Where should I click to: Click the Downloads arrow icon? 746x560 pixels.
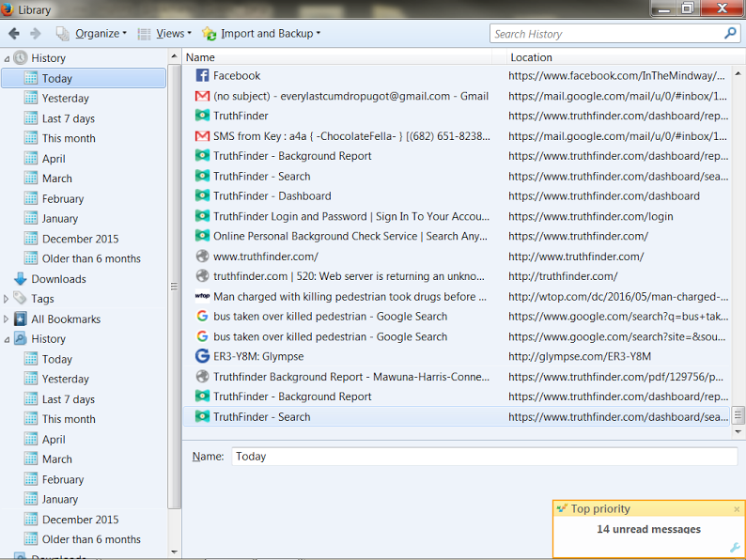20,279
